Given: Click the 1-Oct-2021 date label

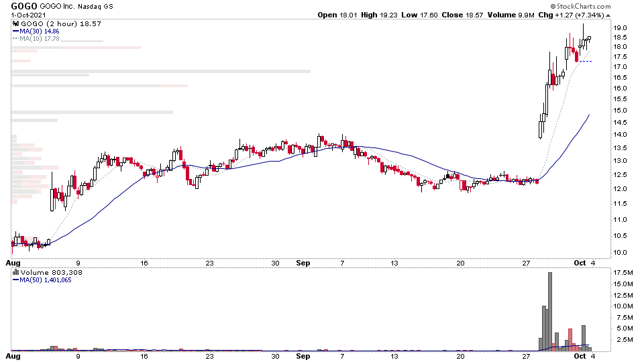Looking at the screenshot, I should point(28,15).
